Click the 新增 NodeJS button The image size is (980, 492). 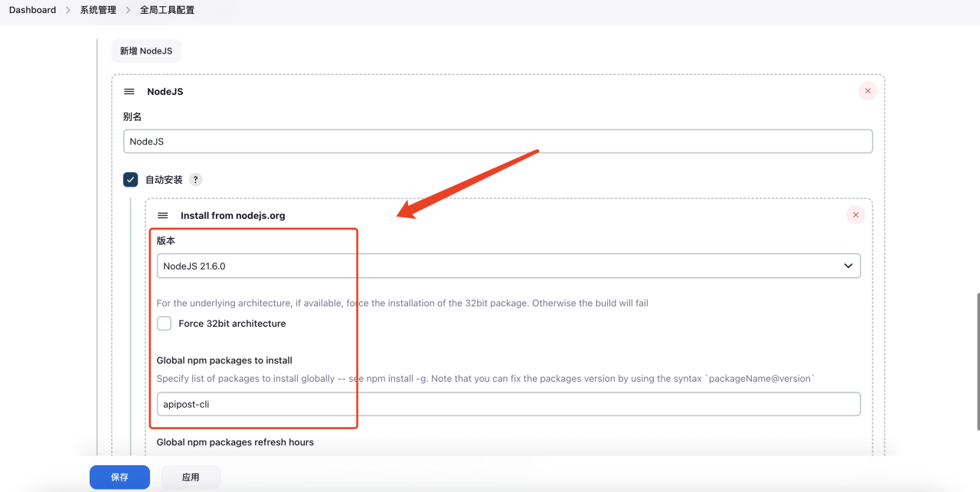(x=146, y=51)
